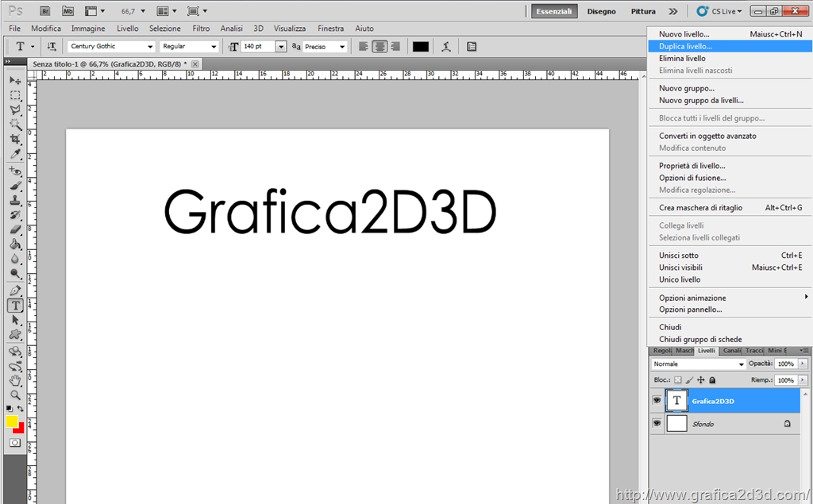The height and width of the screenshot is (504, 813).
Task: Expand the Riemp. fill slider arrow
Action: [803, 380]
